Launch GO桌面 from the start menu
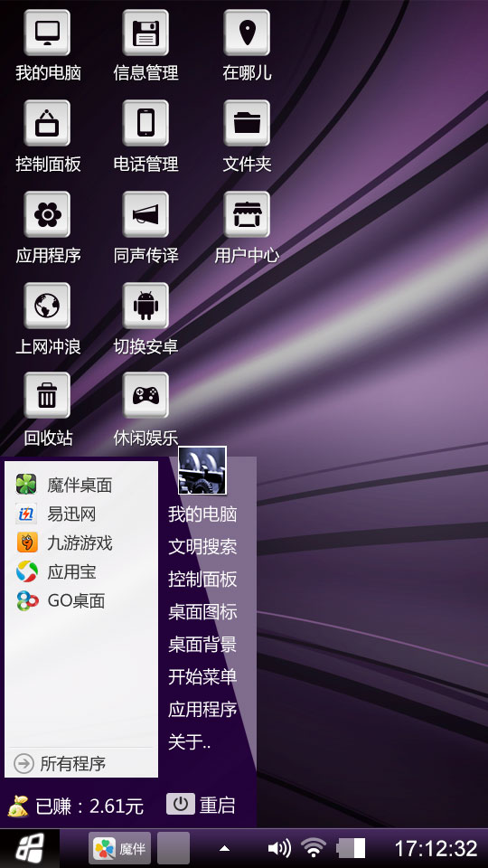 click(x=80, y=600)
